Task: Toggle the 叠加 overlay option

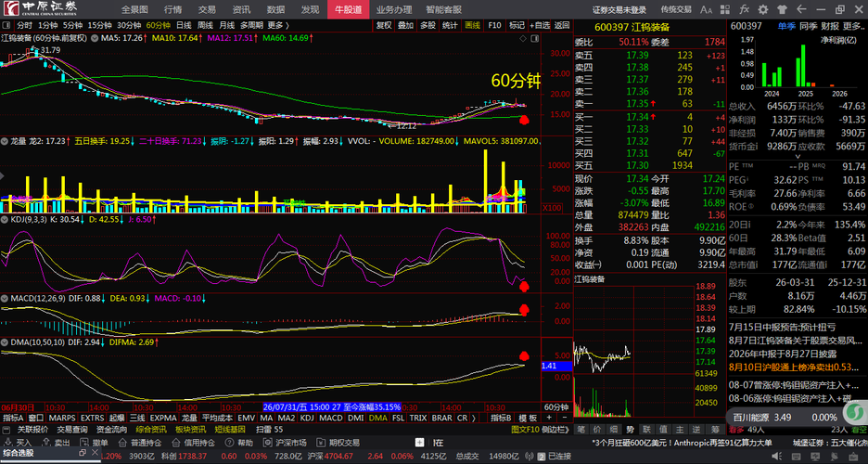Action: tap(406, 25)
